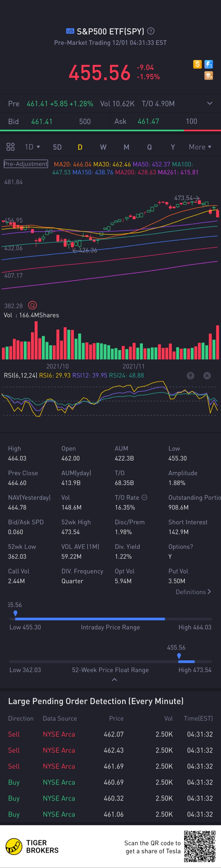This screenshot has width=221, height=868.
Task: Tap the Short Interest value 142.9M
Action: [178, 532]
